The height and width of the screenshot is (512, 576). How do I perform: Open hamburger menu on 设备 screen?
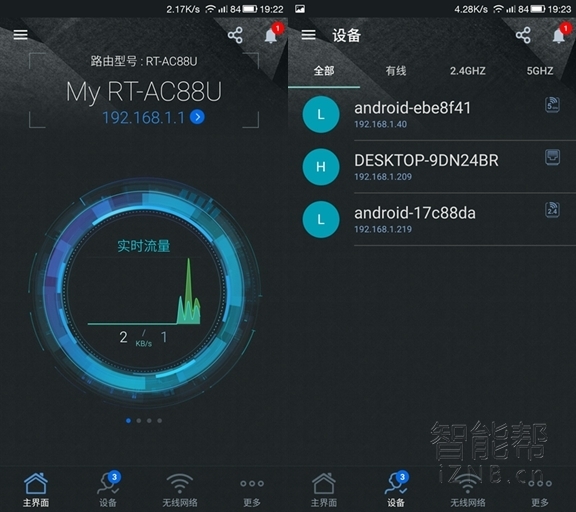click(x=309, y=35)
